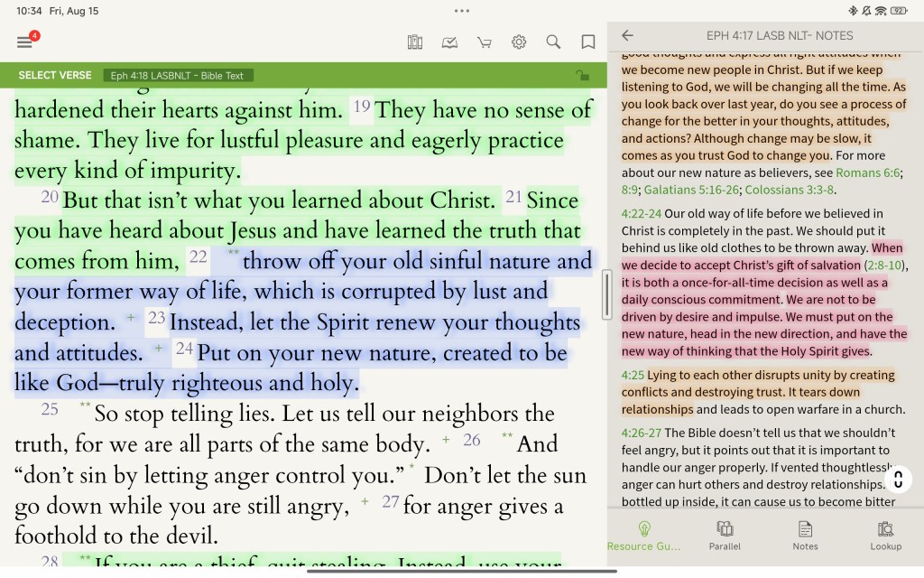Open the library books icon
This screenshot has height=578, width=924.
pyautogui.click(x=415, y=42)
